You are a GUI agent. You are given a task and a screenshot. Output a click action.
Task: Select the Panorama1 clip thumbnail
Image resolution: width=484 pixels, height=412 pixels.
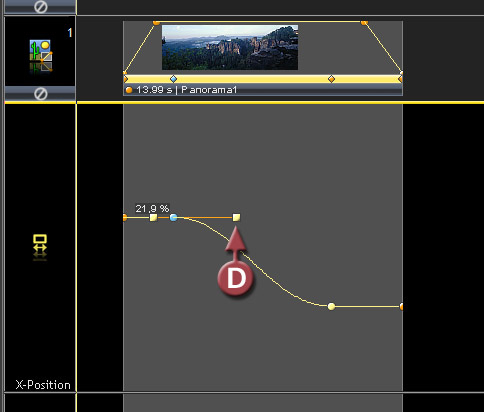click(x=230, y=47)
